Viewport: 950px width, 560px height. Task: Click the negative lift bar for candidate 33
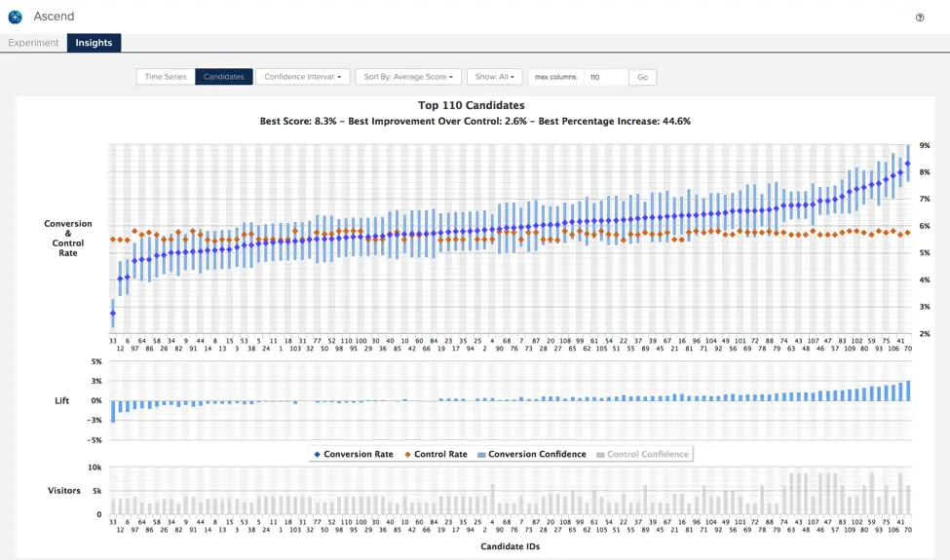[113, 411]
